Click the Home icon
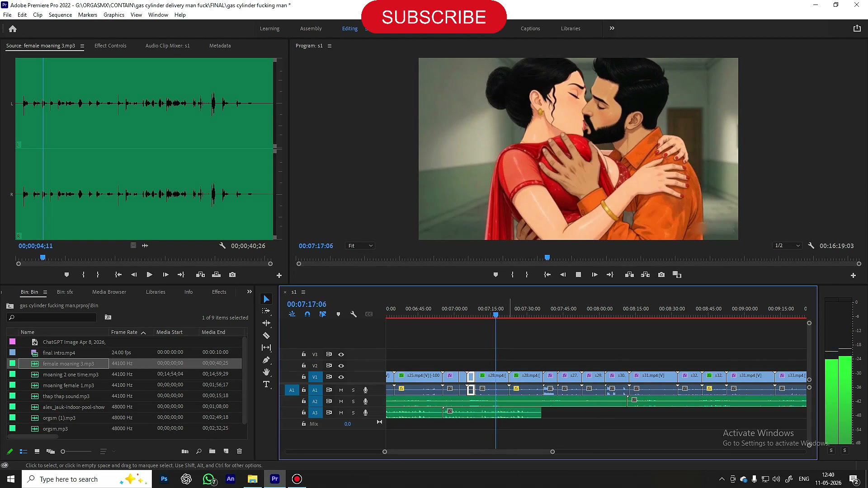868x488 pixels. 13,28
